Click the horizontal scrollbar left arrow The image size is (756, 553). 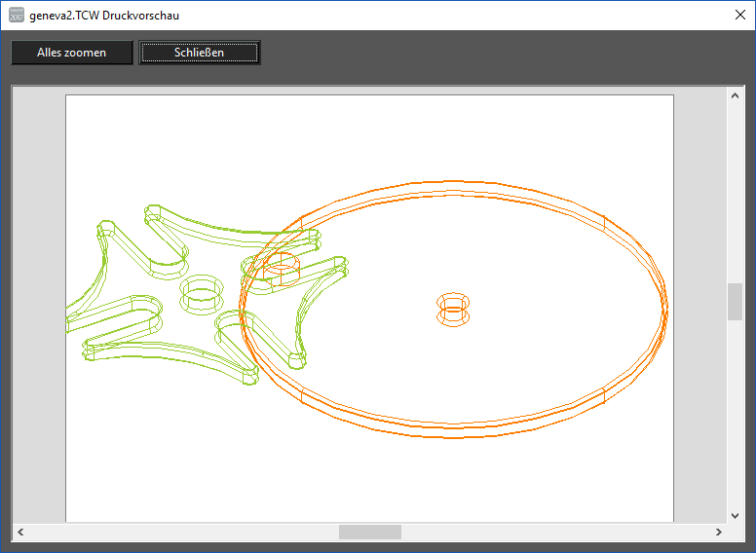coord(20,532)
